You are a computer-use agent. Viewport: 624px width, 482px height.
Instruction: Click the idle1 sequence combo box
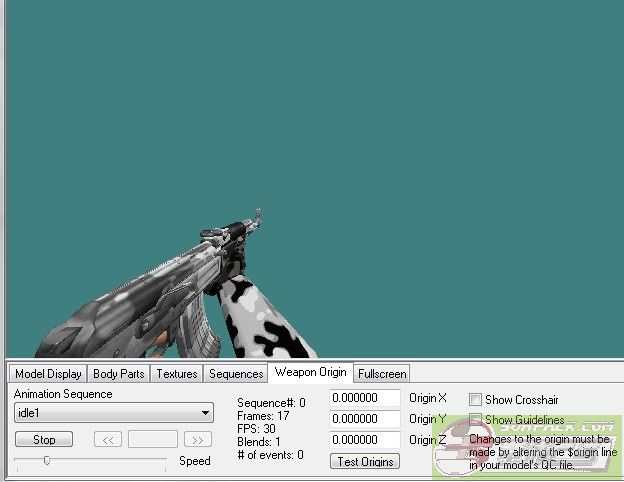coord(105,413)
